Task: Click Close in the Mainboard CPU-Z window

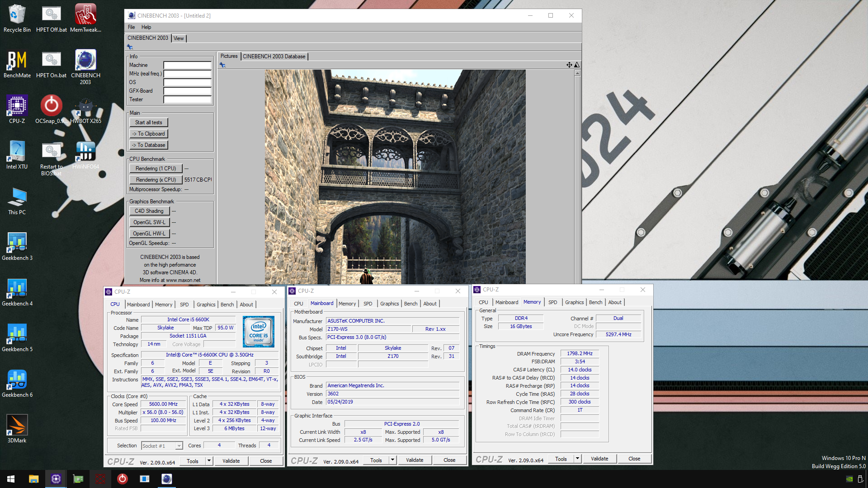Action: (449, 460)
